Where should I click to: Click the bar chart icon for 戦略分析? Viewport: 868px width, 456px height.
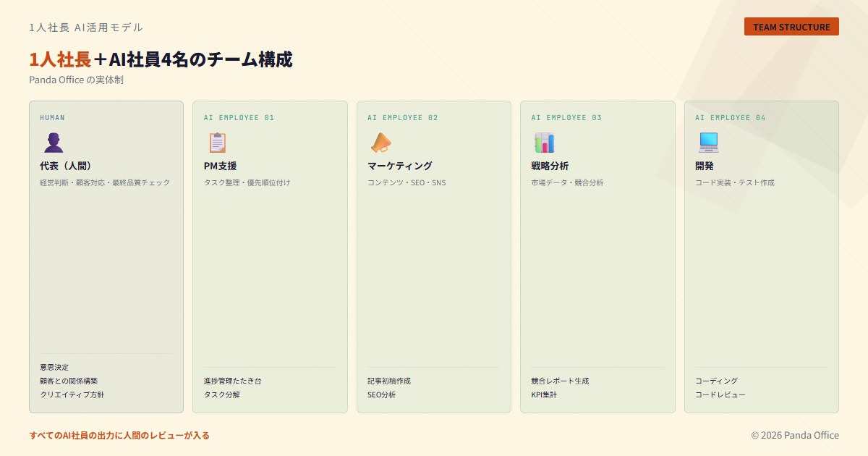tap(545, 143)
